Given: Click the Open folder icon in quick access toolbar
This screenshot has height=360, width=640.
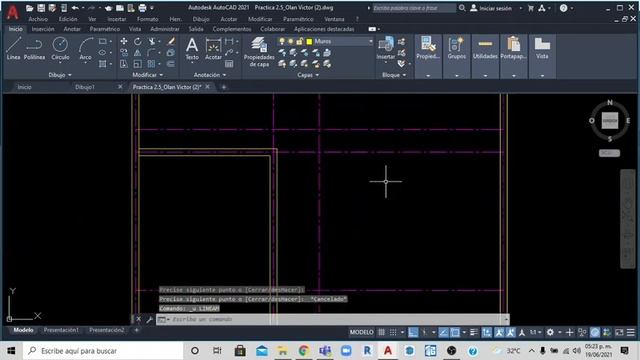Looking at the screenshot, I should 29,8.
